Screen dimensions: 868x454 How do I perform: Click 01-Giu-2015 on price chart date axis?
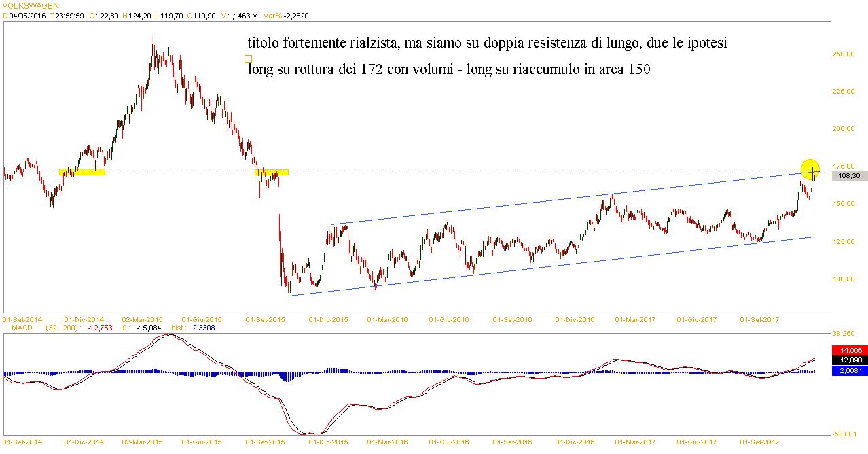point(202,319)
